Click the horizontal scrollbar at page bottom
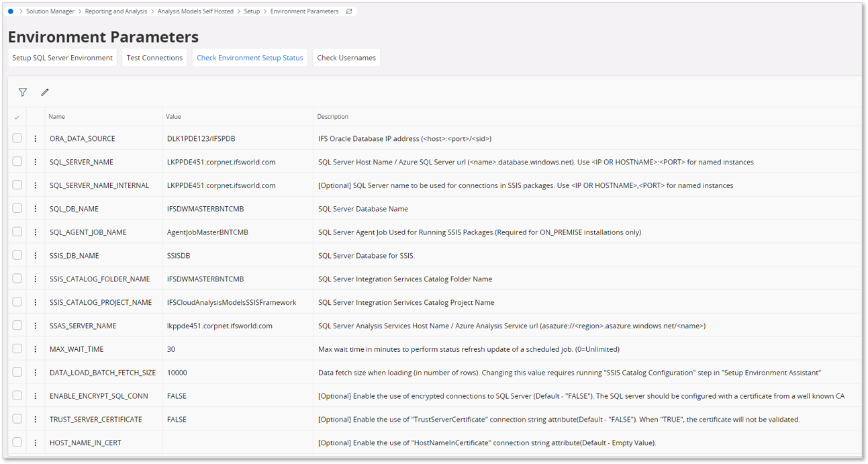The height and width of the screenshot is (464, 868). (x=434, y=455)
